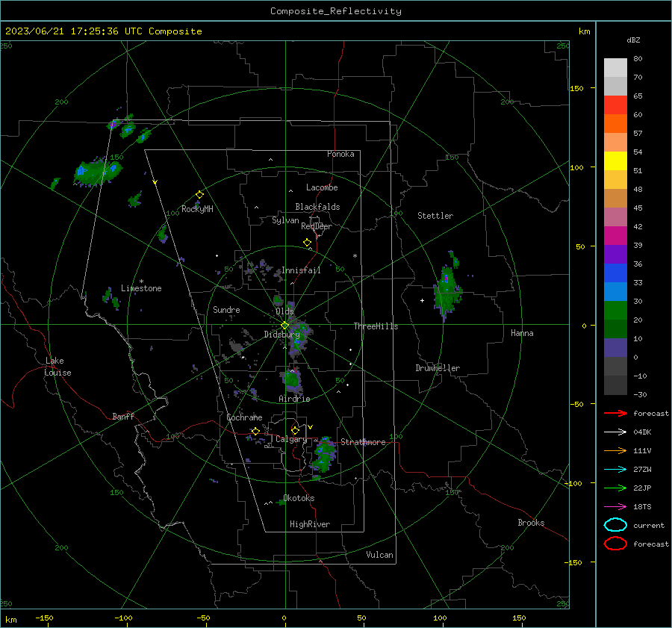Click the Okotoks city label
The height and width of the screenshot is (628, 672).
pos(299,498)
